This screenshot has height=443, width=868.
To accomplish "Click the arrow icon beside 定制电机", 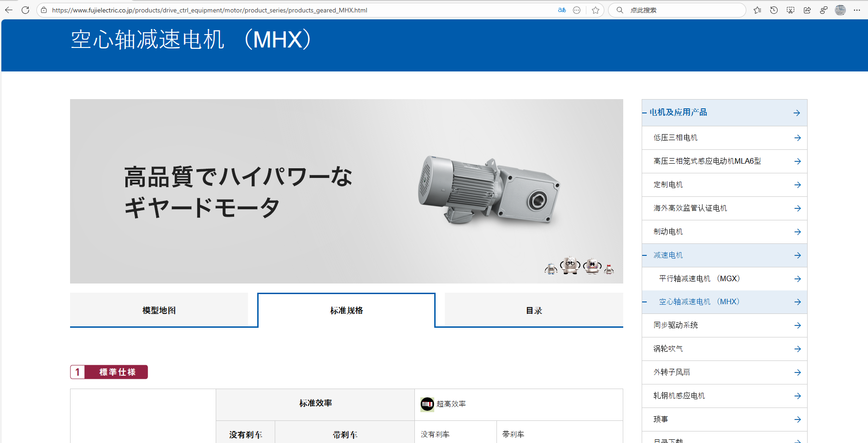I will click(x=797, y=184).
